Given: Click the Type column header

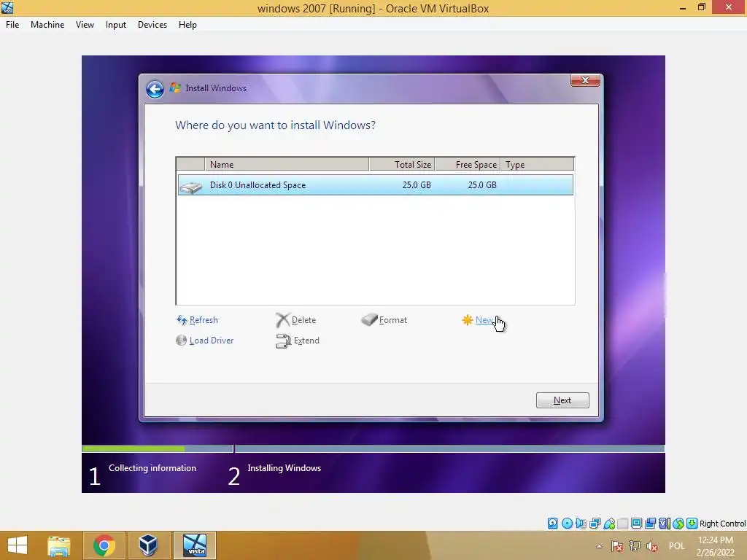Looking at the screenshot, I should point(538,164).
